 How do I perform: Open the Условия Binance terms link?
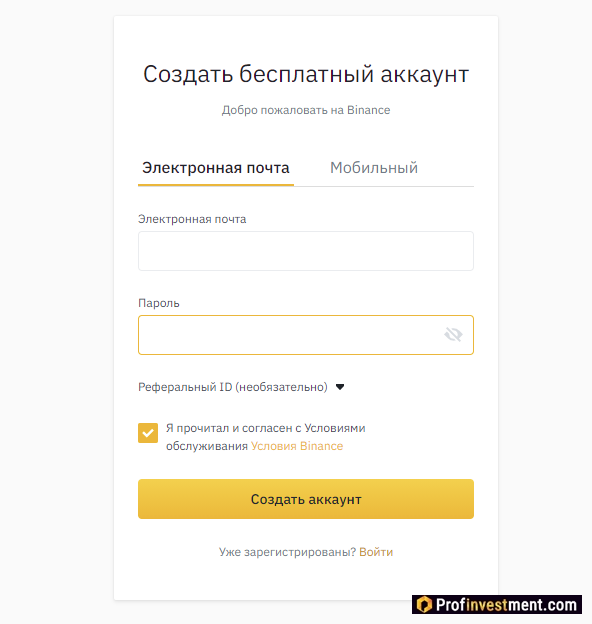pos(297,446)
